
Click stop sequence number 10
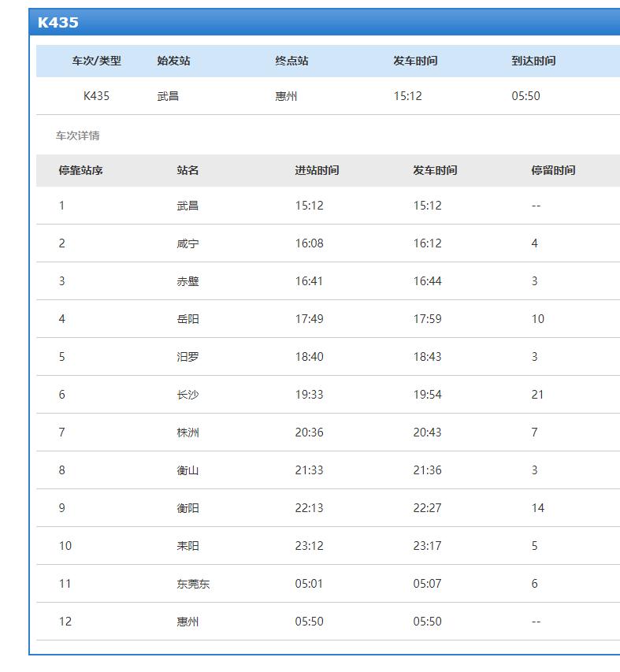pyautogui.click(x=65, y=546)
